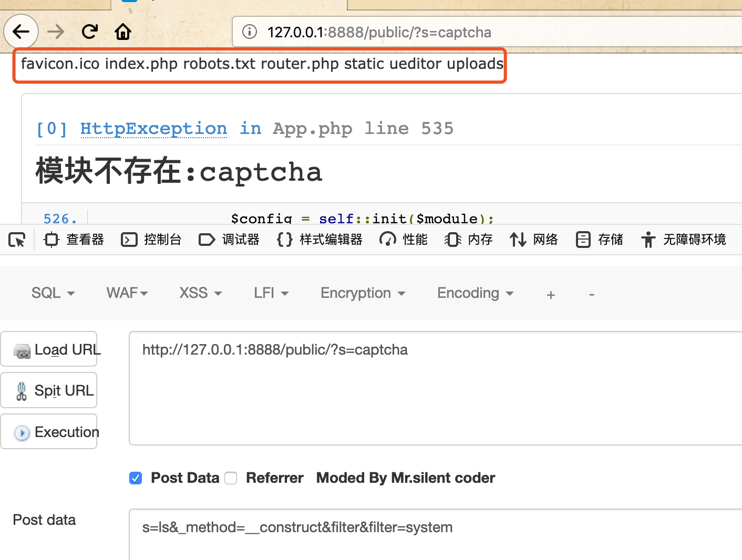Image resolution: width=742 pixels, height=560 pixels.
Task: Click the Memory (内存) chip icon
Action: point(453,240)
